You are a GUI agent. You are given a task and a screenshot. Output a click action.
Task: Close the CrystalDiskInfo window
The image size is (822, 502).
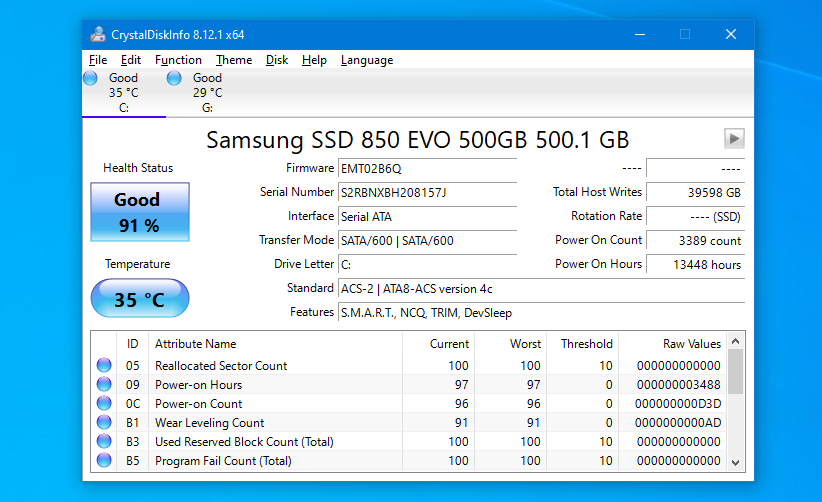coord(731,35)
